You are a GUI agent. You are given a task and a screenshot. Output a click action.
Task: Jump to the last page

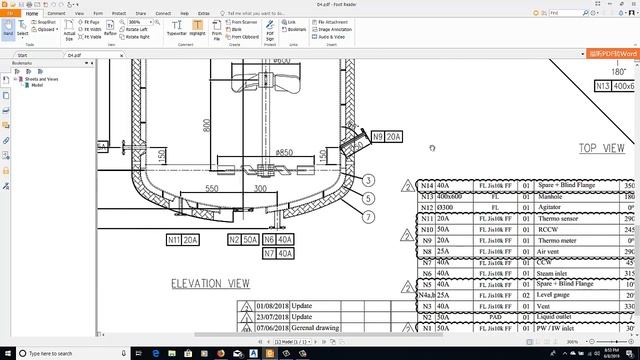coord(324,342)
